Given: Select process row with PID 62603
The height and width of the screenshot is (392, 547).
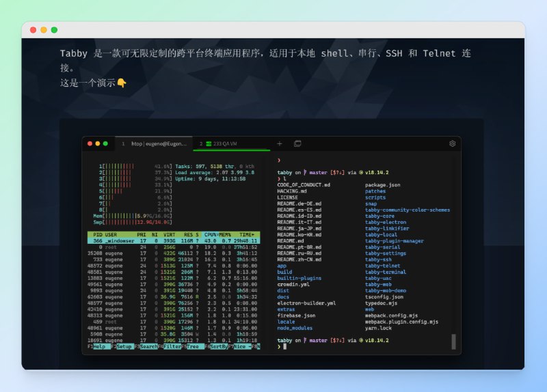Looking at the screenshot, I should [174, 297].
